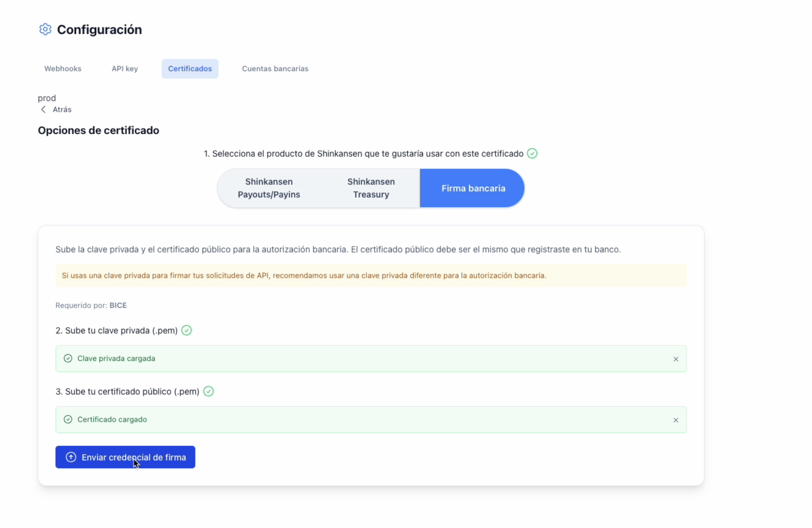Click the Clave privada cargada text
Screen dimensions: 812x528
pyautogui.click(x=116, y=358)
